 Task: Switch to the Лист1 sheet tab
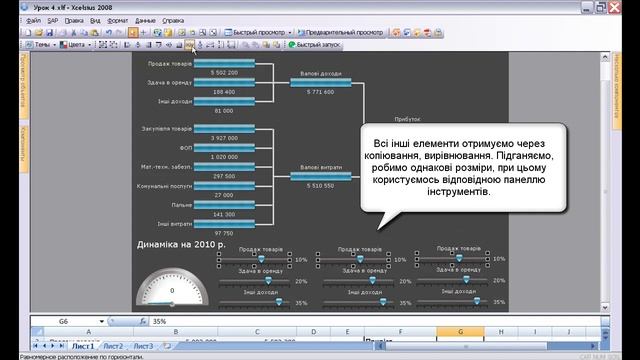pos(83,346)
